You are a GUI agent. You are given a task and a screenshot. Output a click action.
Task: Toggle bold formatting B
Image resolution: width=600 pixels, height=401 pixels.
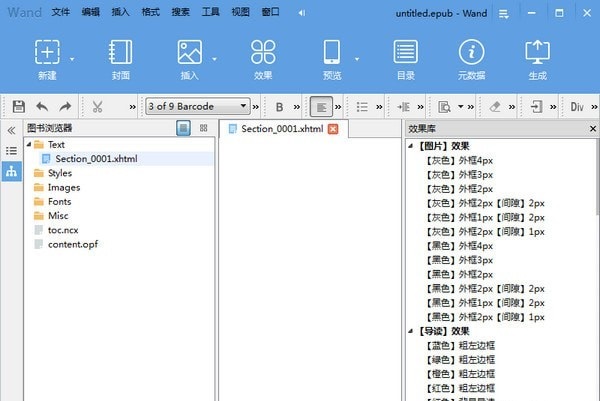[279, 107]
